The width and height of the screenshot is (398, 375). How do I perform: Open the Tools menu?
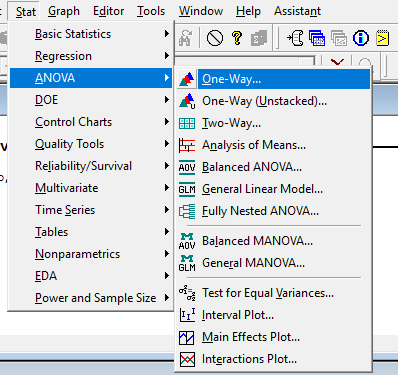click(x=151, y=11)
